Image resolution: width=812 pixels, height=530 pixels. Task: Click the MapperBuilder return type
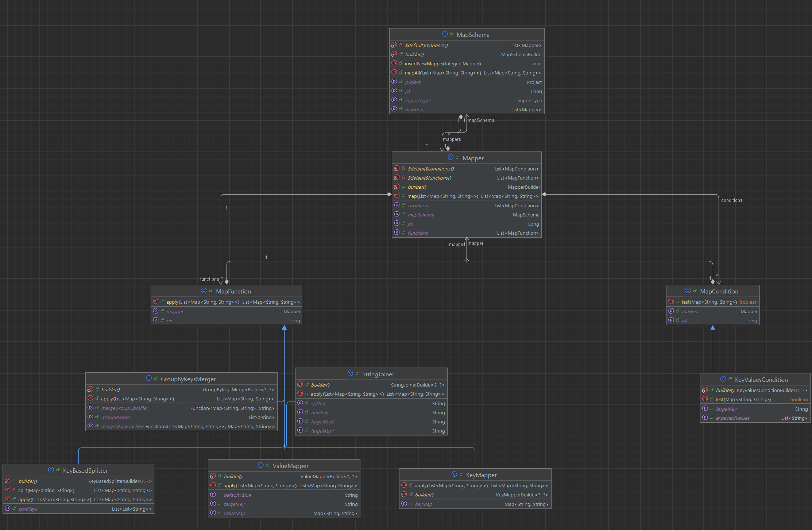(524, 187)
